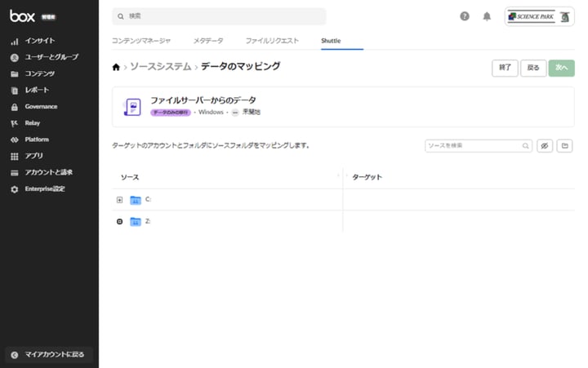Expand the C: drive tree node
This screenshot has height=368, width=588.
pyautogui.click(x=120, y=200)
